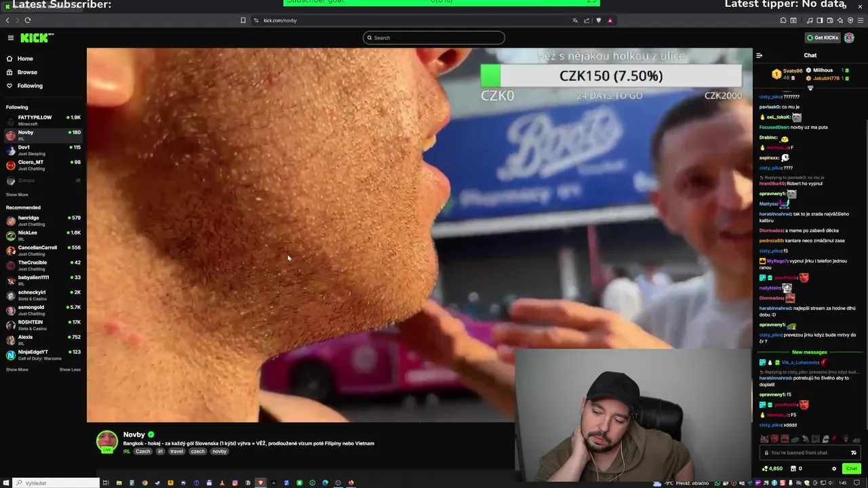Image resolution: width=868 pixels, height=488 pixels.
Task: Open the channel points balance 4,850
Action: point(772,468)
